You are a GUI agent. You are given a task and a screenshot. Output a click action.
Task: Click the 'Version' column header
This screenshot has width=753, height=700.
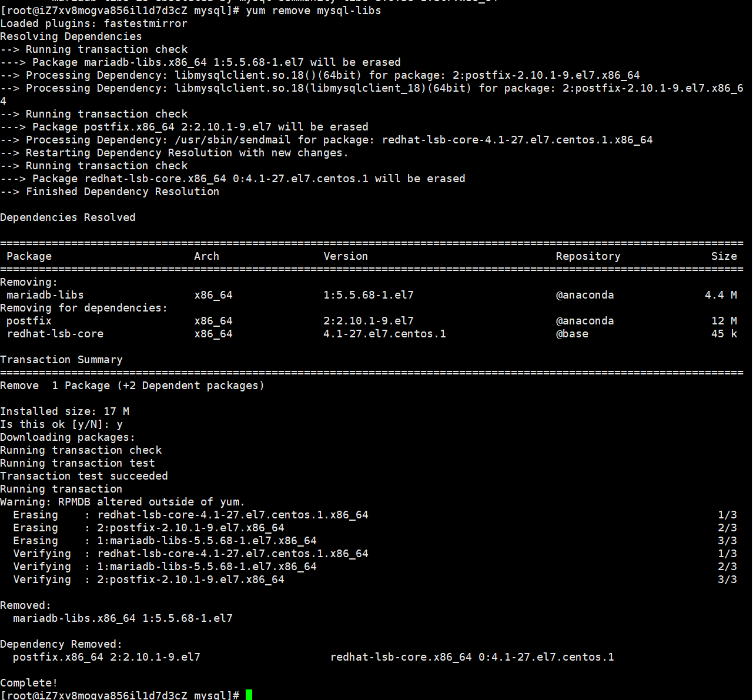click(x=346, y=256)
